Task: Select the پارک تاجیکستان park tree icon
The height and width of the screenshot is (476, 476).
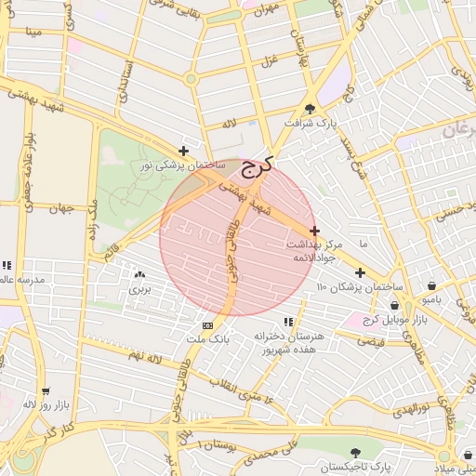Action: [x=355, y=454]
